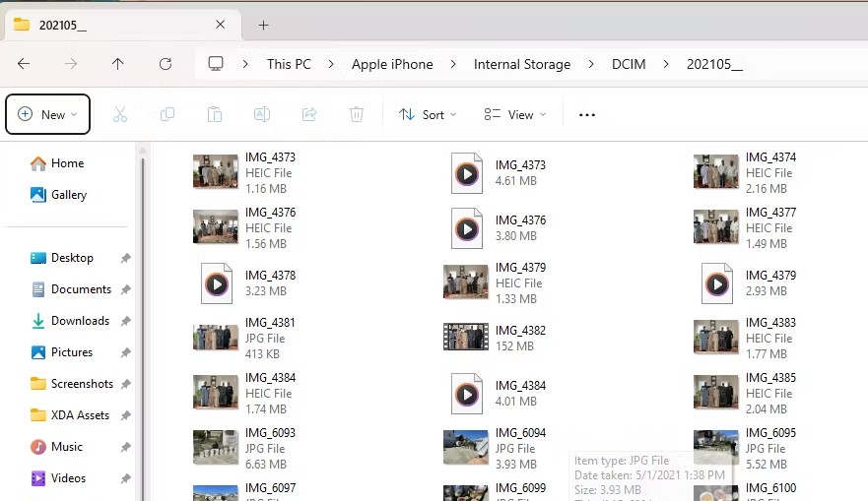Image resolution: width=868 pixels, height=501 pixels.
Task: Open Videos in the sidebar
Action: pyautogui.click(x=59, y=478)
